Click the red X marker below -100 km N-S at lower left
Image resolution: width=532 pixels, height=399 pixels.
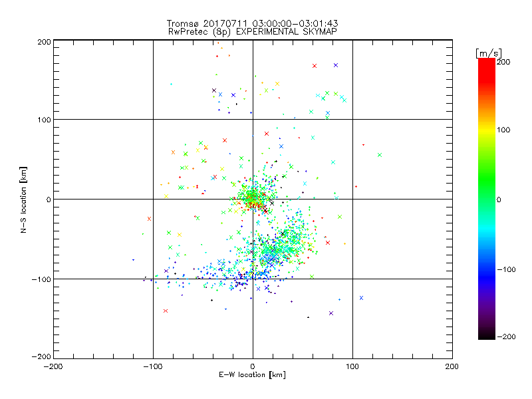166,311
